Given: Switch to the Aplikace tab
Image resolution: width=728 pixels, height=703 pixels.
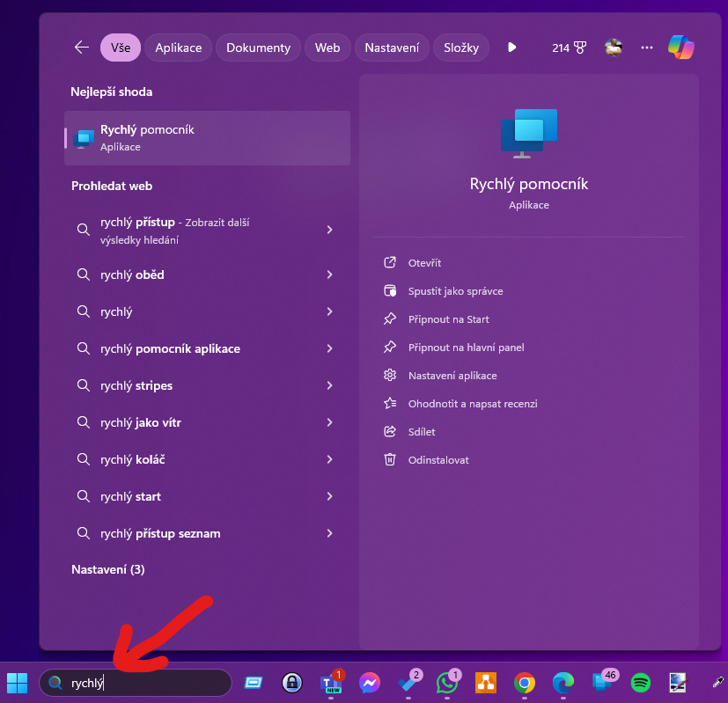Looking at the screenshot, I should pos(179,48).
